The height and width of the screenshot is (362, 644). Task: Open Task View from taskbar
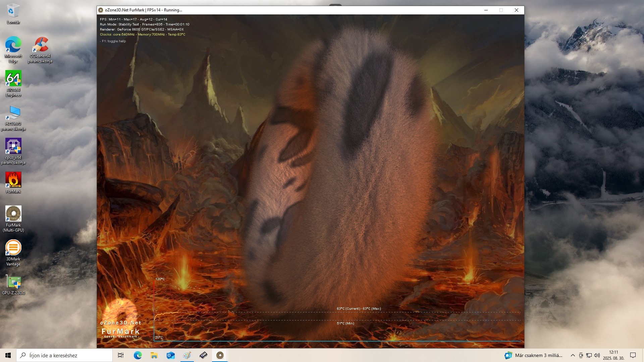click(121, 355)
